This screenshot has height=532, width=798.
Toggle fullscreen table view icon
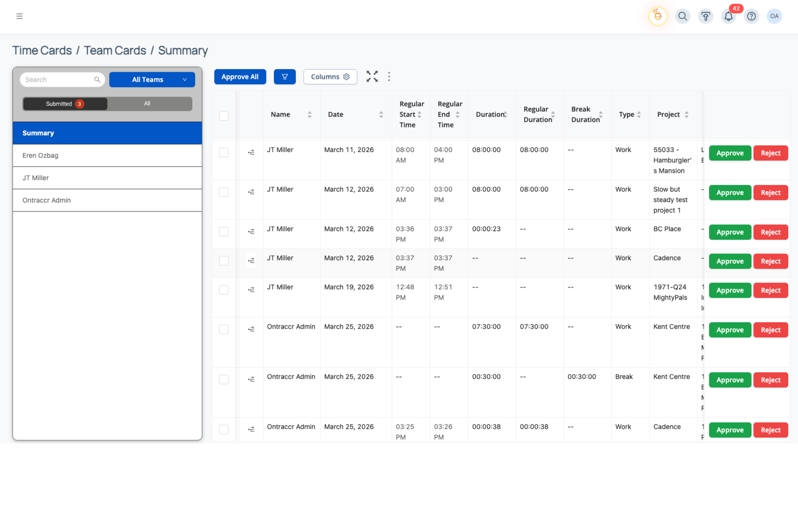tap(372, 77)
